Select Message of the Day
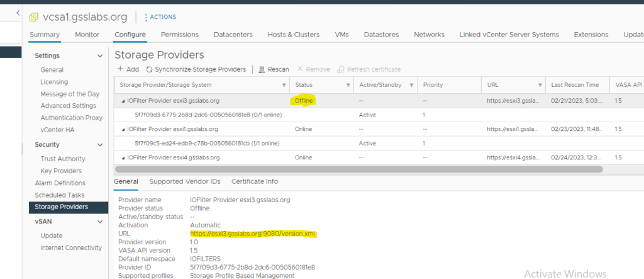 pos(70,94)
